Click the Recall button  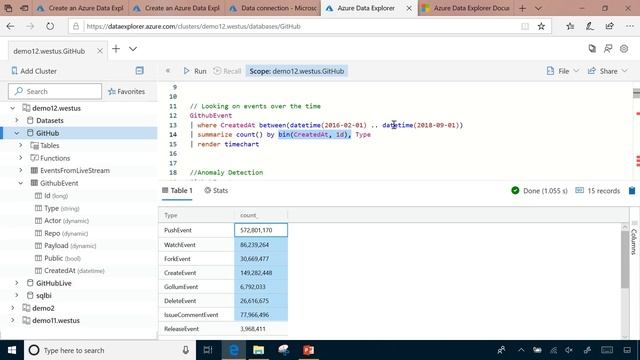click(227, 71)
